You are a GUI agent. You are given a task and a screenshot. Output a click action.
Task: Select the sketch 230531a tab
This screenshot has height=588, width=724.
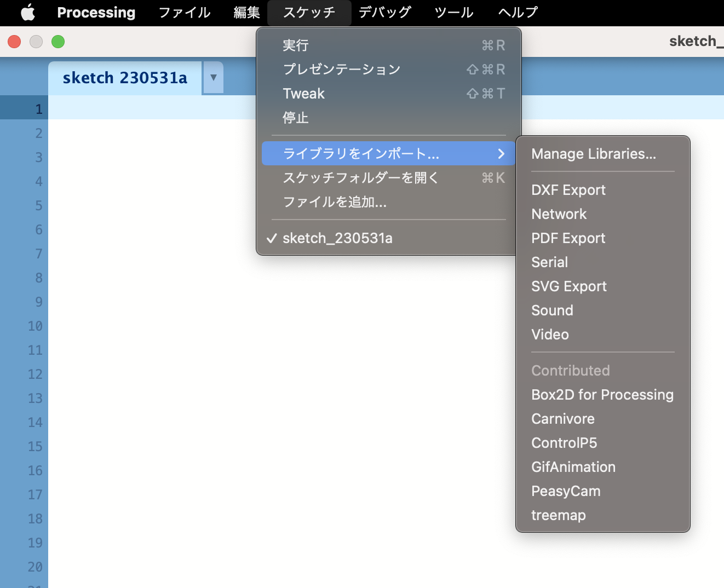point(124,77)
